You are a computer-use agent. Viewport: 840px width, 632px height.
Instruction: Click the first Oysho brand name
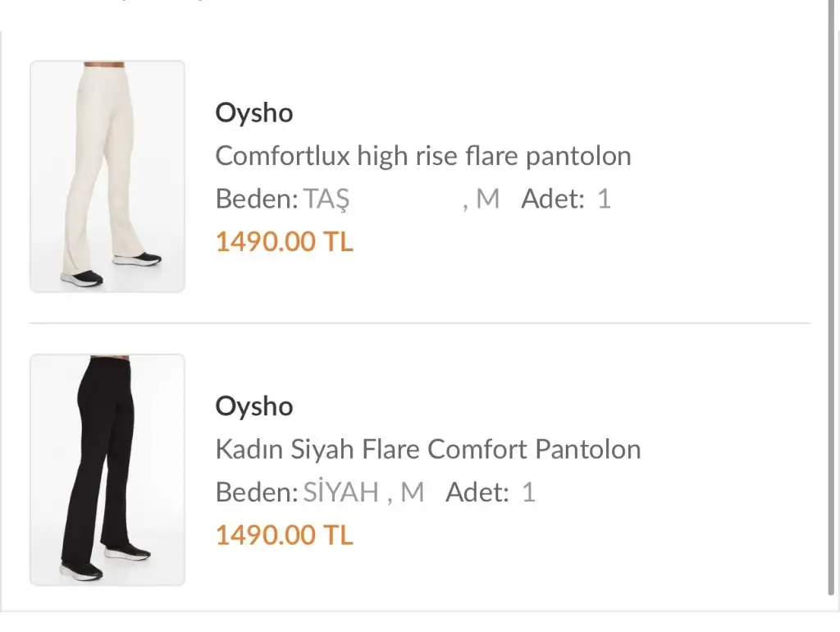[x=254, y=113]
